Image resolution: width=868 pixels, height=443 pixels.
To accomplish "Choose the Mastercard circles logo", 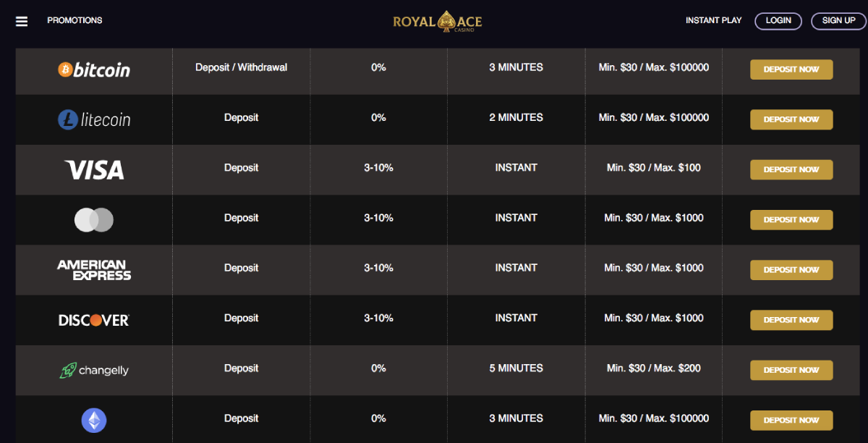I will point(94,220).
